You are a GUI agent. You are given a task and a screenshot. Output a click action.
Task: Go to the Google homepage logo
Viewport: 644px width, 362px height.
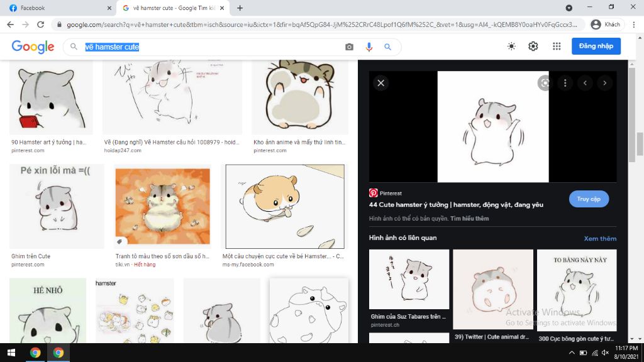pos(33,47)
